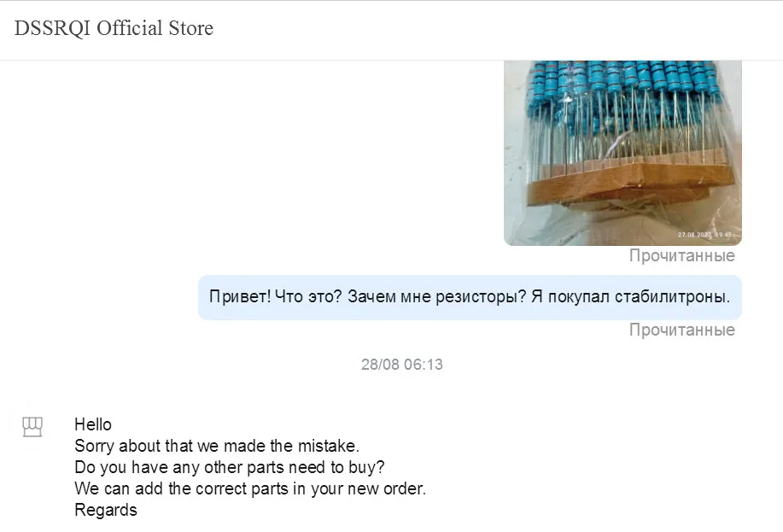The height and width of the screenshot is (532, 783).
Task: Select the blue Russian message bubble
Action: [470, 297]
